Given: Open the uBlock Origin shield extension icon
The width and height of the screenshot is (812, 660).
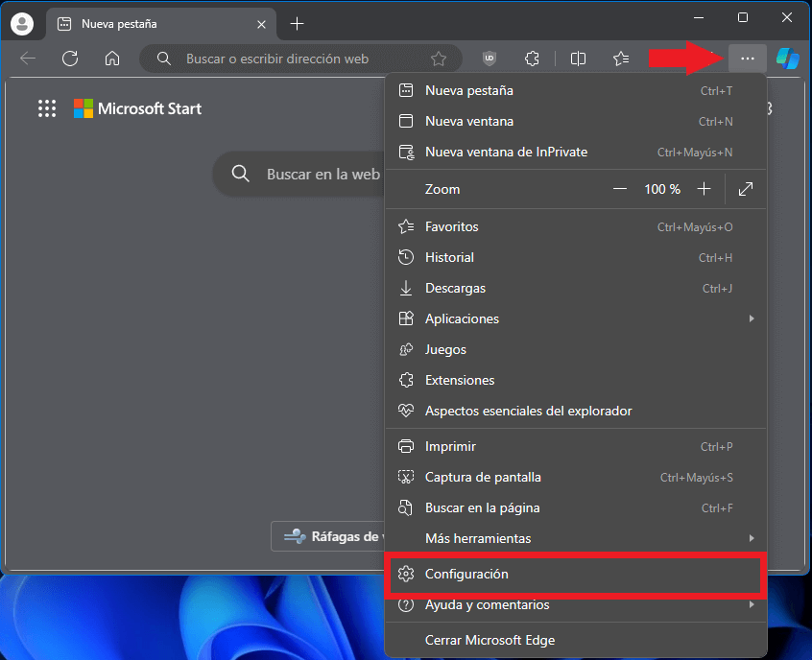Looking at the screenshot, I should tap(490, 59).
